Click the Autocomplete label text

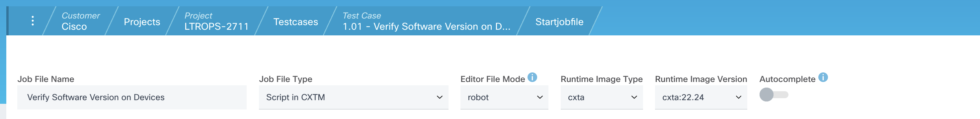pyautogui.click(x=787, y=79)
